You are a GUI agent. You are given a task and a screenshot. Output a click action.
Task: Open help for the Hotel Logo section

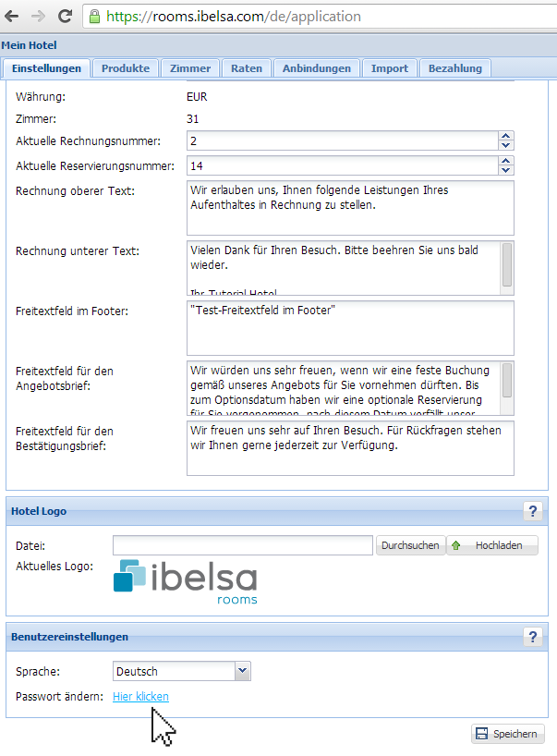(x=532, y=511)
